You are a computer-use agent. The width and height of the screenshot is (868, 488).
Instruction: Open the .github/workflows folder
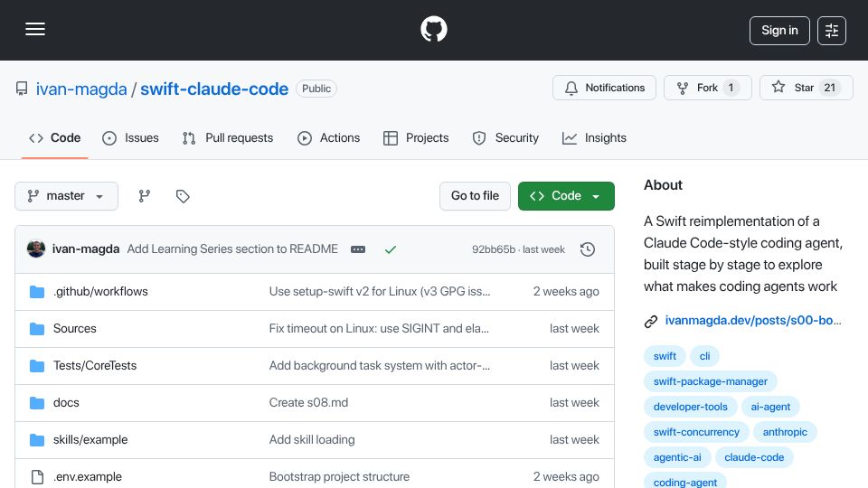click(100, 292)
